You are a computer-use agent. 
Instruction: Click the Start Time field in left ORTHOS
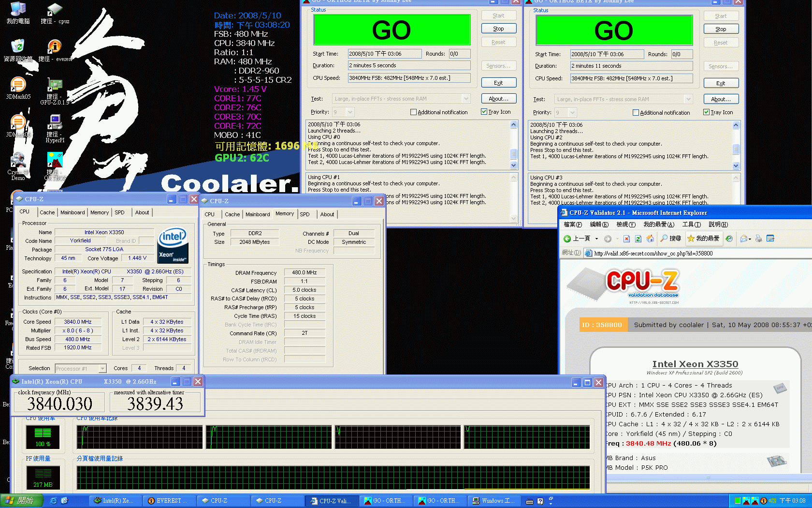click(384, 54)
